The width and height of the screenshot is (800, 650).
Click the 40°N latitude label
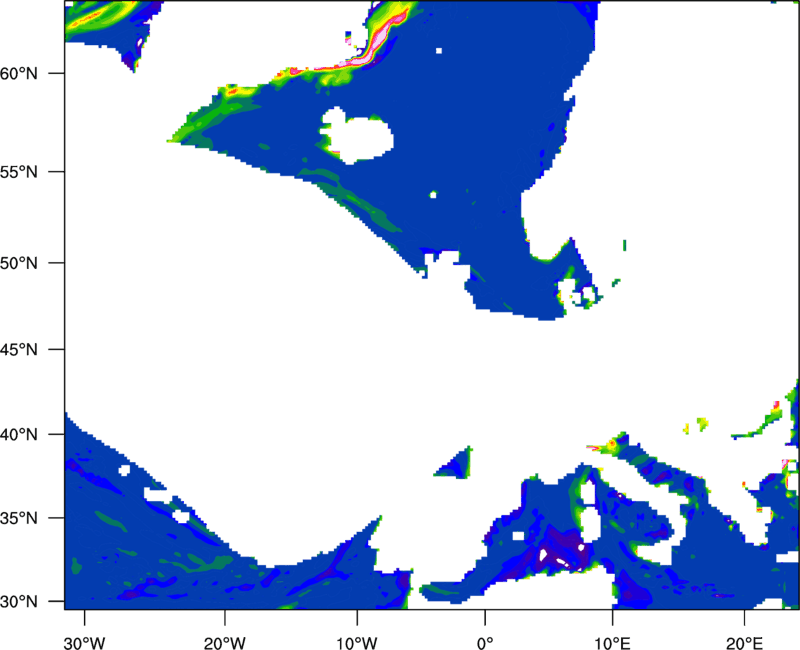click(x=19, y=435)
